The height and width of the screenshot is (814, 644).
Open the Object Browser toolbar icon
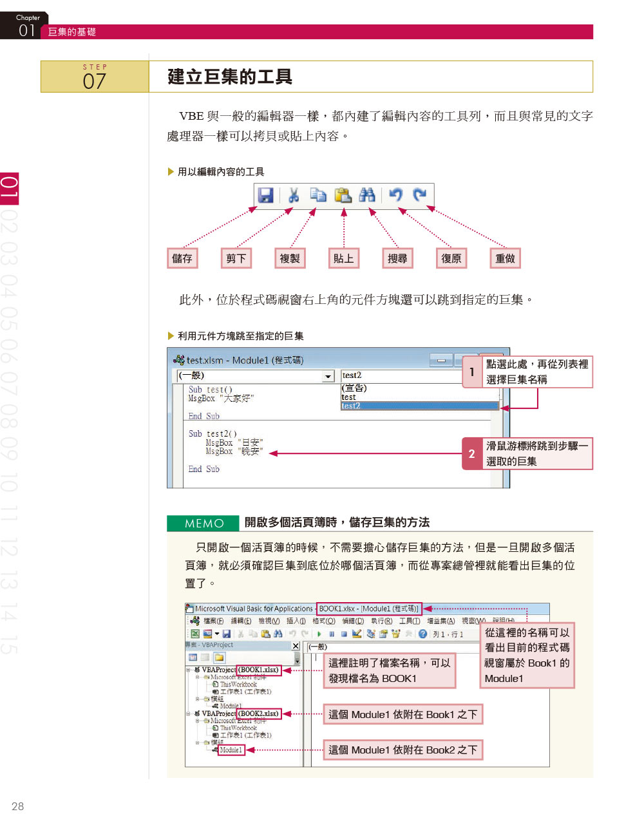click(x=395, y=634)
